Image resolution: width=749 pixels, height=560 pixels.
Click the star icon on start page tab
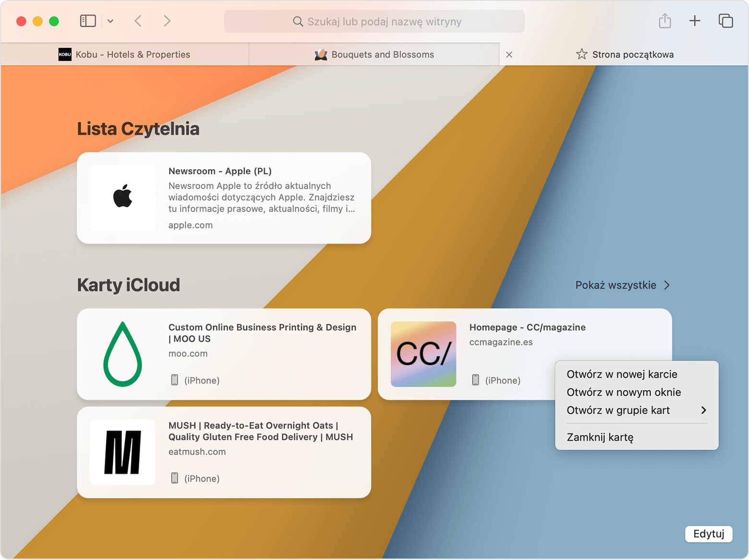581,54
